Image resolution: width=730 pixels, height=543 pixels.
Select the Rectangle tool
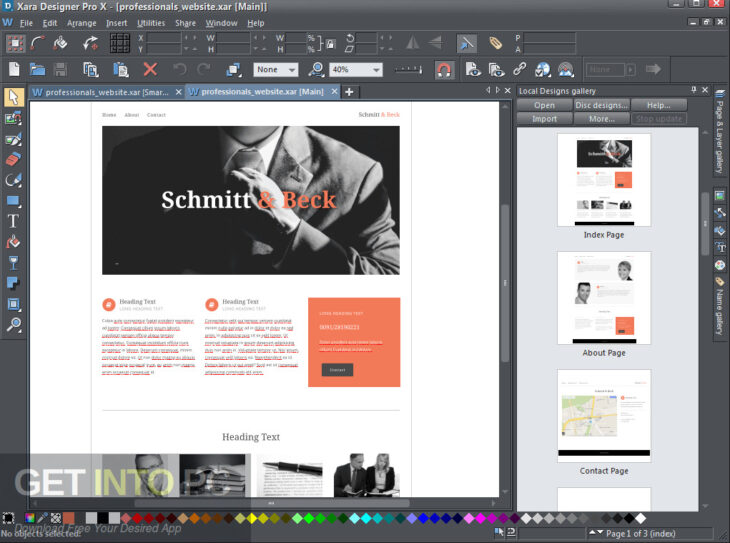[x=13, y=201]
